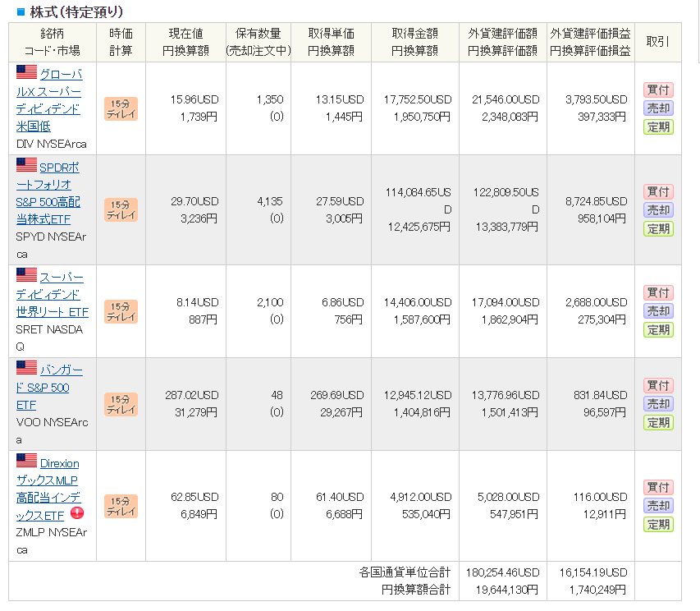Click the 19,644,130円 total yen valuation
Viewport: 700px width, 611px height.
coord(506,590)
